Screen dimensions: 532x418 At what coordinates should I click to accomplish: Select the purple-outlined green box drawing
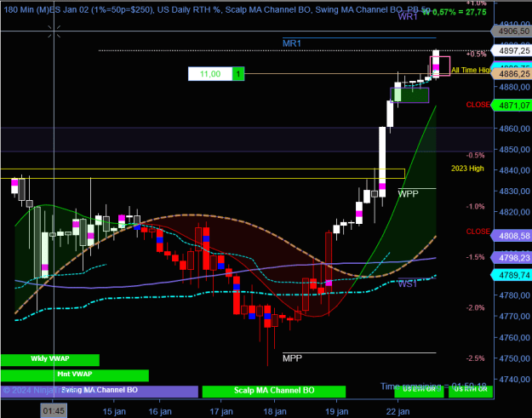tap(409, 95)
